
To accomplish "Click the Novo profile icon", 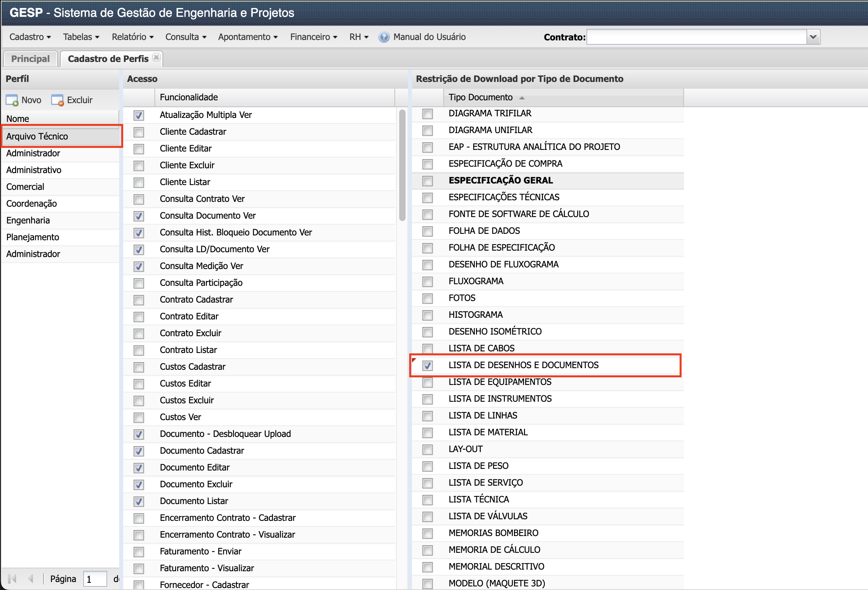I will point(12,100).
